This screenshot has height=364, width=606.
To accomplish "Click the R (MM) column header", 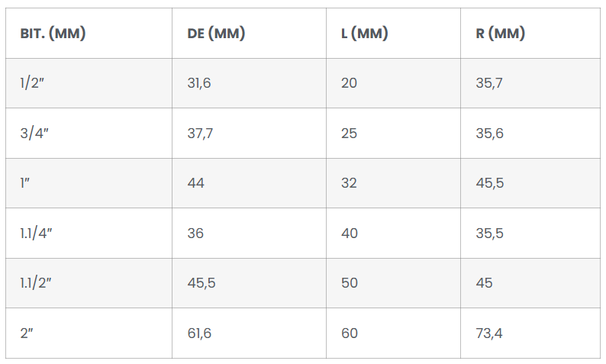I will coord(500,34).
